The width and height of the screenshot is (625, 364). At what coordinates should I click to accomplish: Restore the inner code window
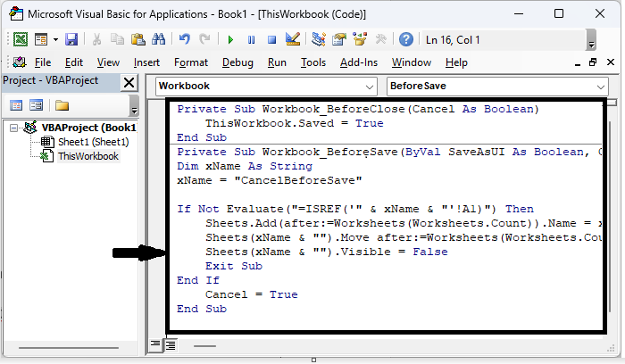click(593, 62)
